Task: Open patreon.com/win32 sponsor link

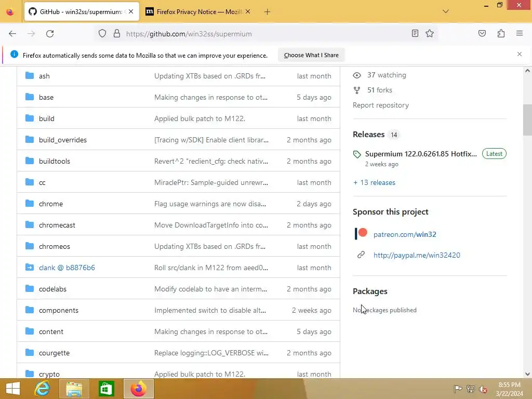Action: point(405,234)
